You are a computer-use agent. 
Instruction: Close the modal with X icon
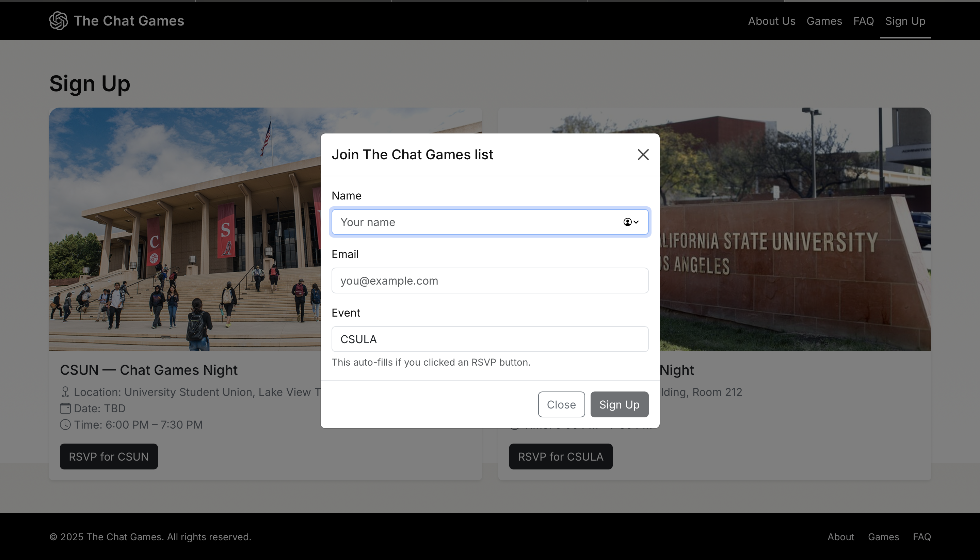[x=643, y=155]
